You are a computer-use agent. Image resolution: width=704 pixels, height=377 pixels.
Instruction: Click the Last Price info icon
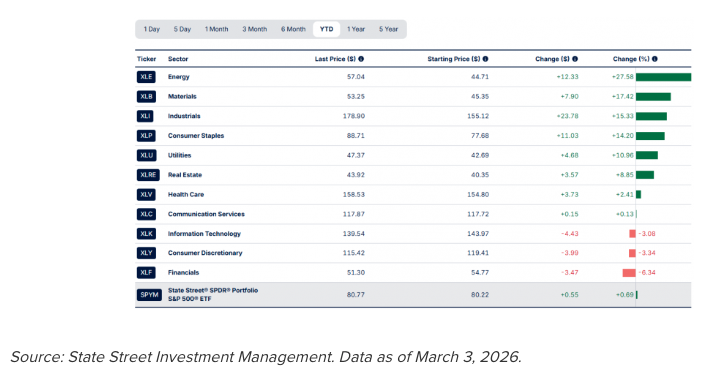[361, 59]
